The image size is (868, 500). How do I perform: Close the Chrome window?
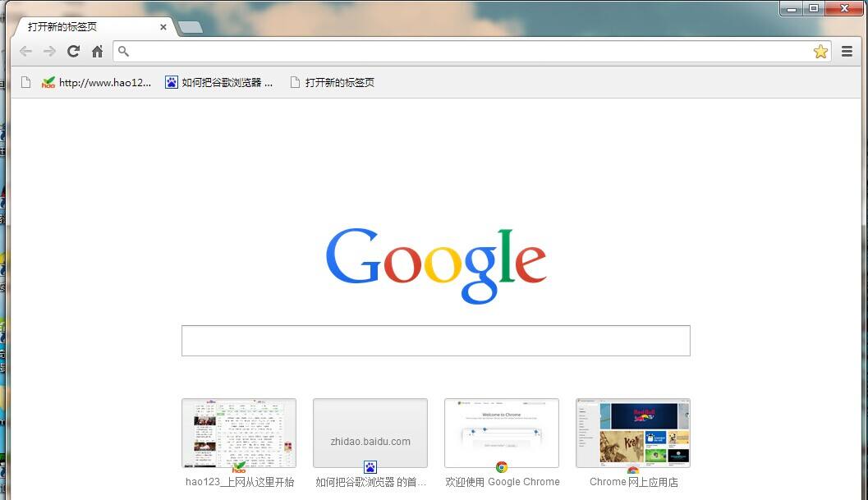tap(843, 8)
